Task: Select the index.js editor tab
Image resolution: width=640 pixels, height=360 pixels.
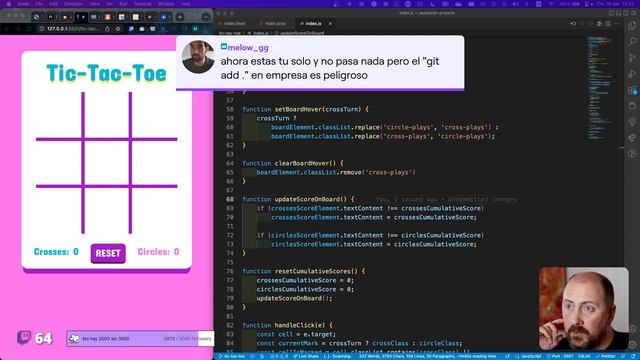Action: click(313, 24)
